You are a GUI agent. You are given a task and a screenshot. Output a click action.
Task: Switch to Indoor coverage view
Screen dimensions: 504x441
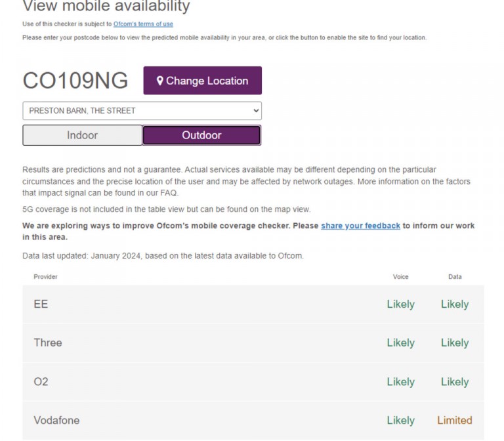82,135
